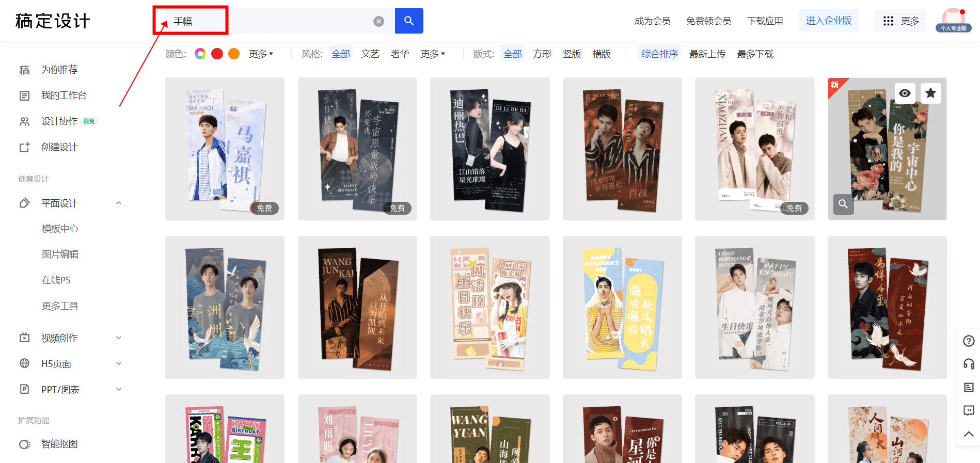
Task: Open 更多工具 submenu item
Action: click(60, 306)
